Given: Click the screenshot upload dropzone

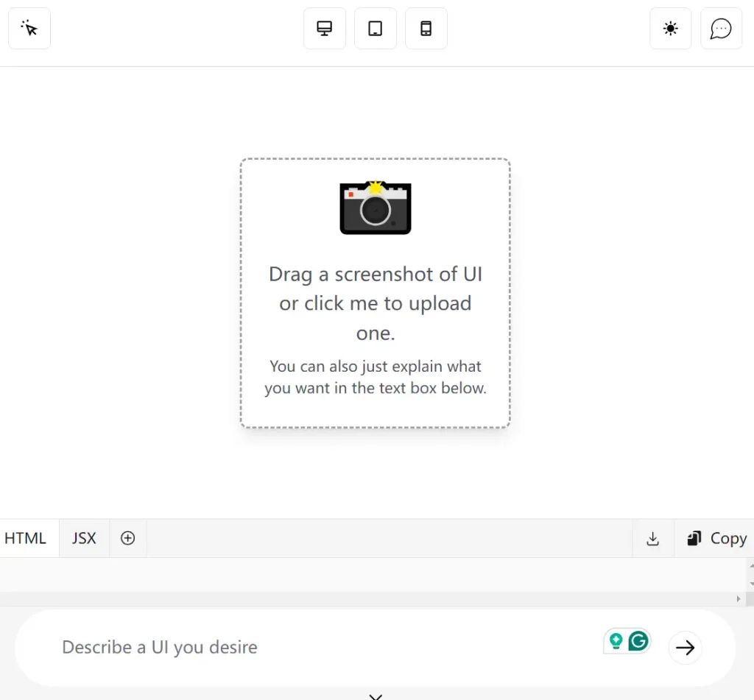Looking at the screenshot, I should tap(375, 291).
